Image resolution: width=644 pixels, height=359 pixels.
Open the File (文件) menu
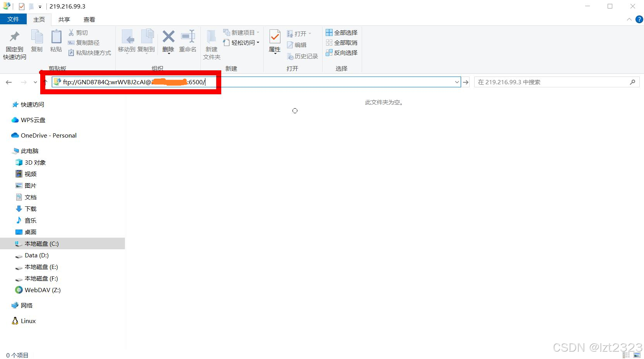(x=13, y=19)
